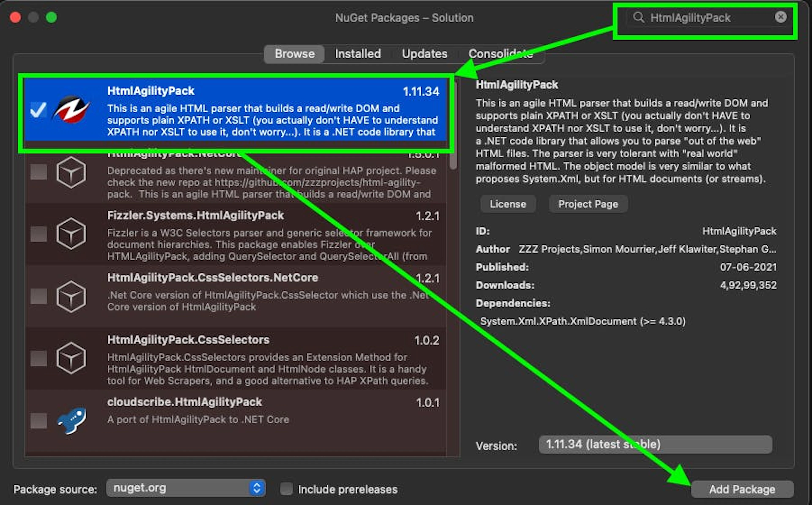
Task: Click the HtmlAgilityPack red Z logo icon
Action: 71,109
